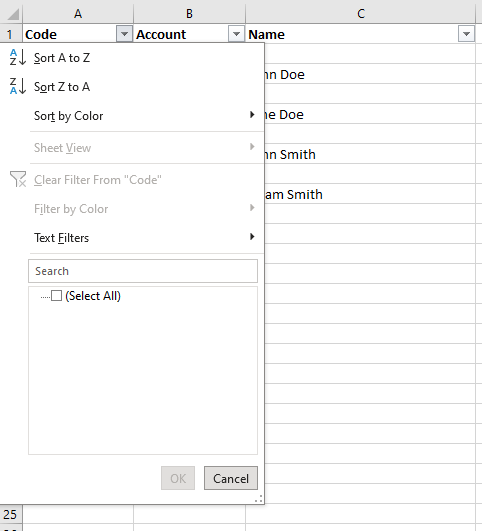Click the Account header cell
This screenshot has height=531, width=482.
(x=189, y=34)
